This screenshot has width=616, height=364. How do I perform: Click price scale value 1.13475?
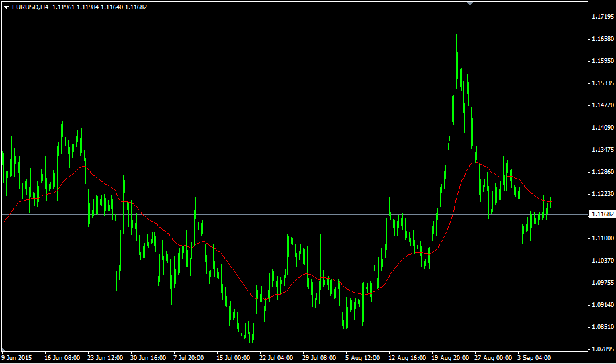click(x=603, y=150)
